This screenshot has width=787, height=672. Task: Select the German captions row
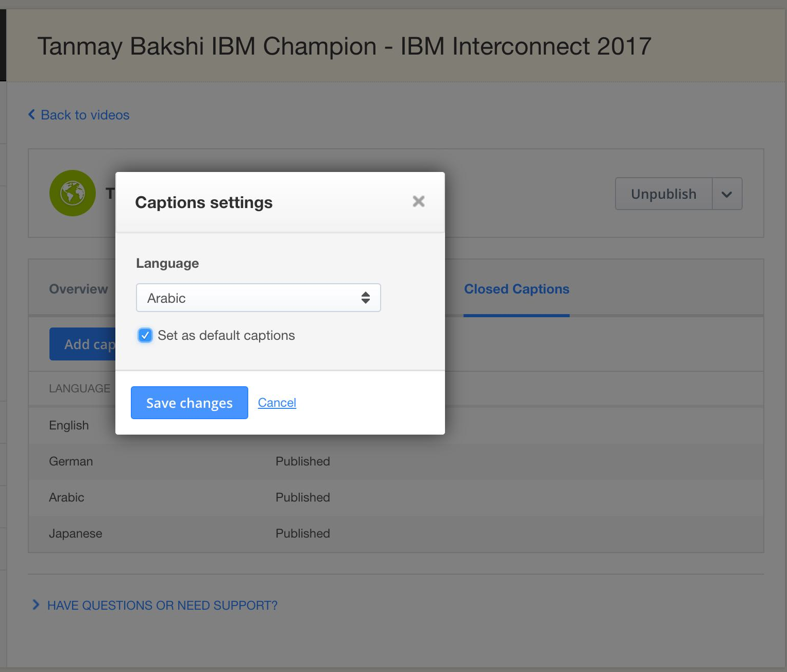pos(396,461)
